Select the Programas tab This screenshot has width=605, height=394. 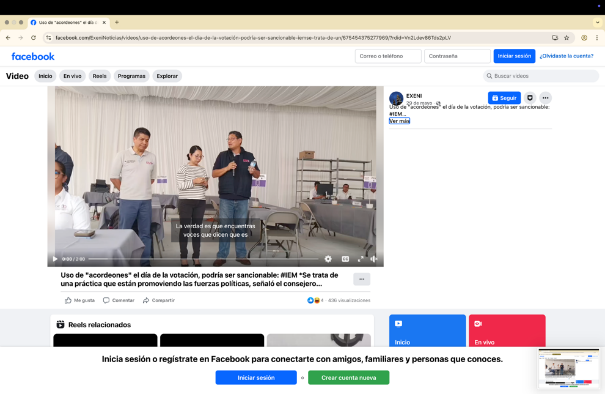tap(132, 76)
